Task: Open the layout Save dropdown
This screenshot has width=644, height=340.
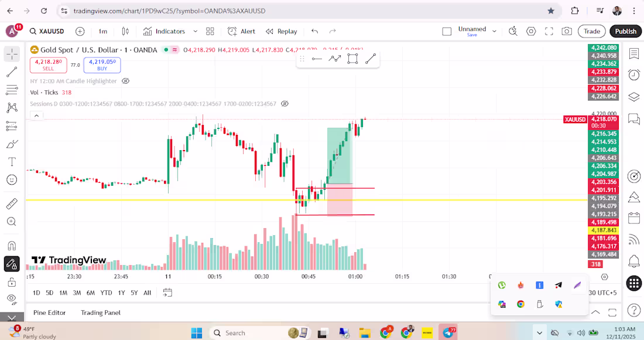Action: pos(494,31)
